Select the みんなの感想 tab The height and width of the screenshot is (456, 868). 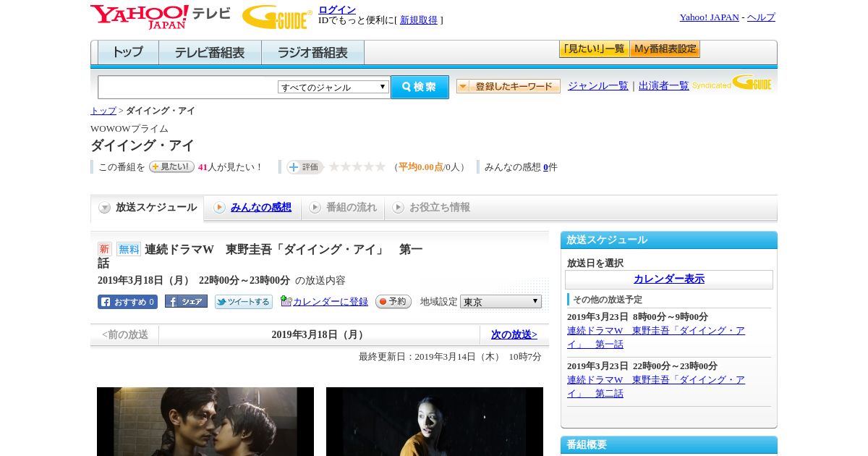252,208
